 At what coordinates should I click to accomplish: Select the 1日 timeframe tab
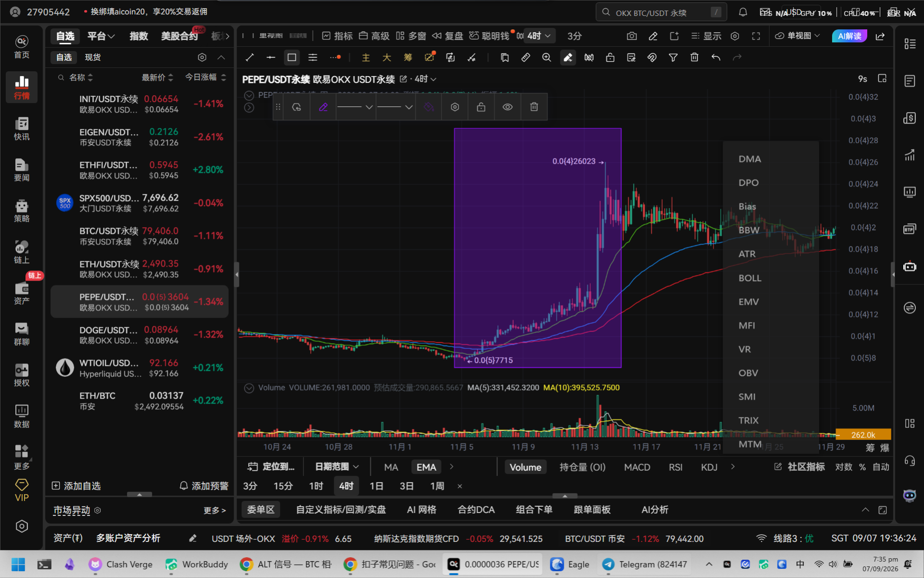point(376,486)
